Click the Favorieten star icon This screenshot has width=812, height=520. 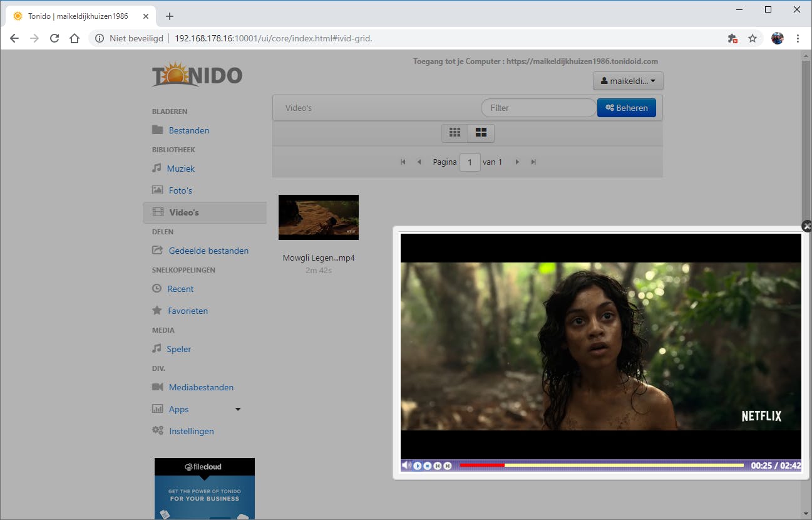pyautogui.click(x=157, y=310)
